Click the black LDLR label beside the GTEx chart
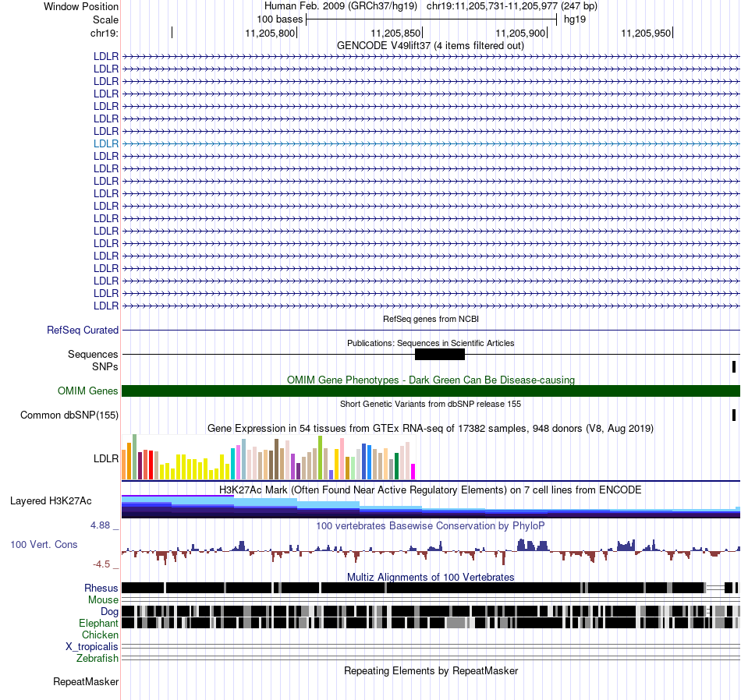This screenshot has height=700, width=741. point(106,458)
